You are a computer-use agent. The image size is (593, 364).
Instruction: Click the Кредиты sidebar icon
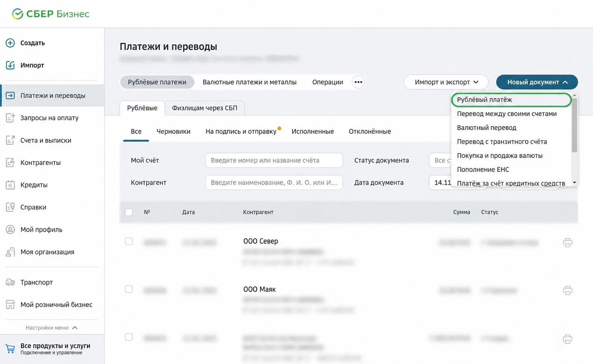[x=10, y=185]
